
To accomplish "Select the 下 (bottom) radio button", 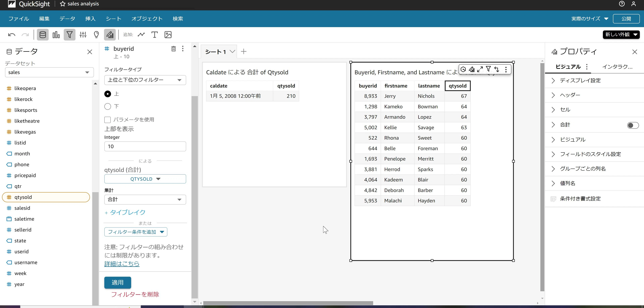I will (108, 107).
